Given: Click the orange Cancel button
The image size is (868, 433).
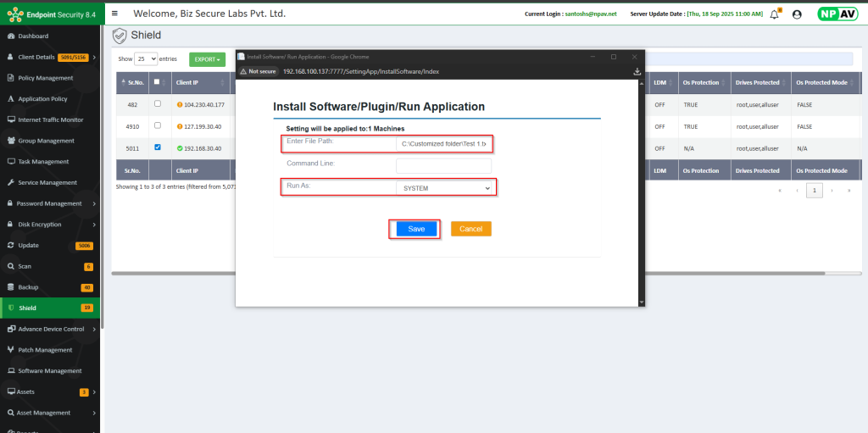Looking at the screenshot, I should tap(470, 229).
